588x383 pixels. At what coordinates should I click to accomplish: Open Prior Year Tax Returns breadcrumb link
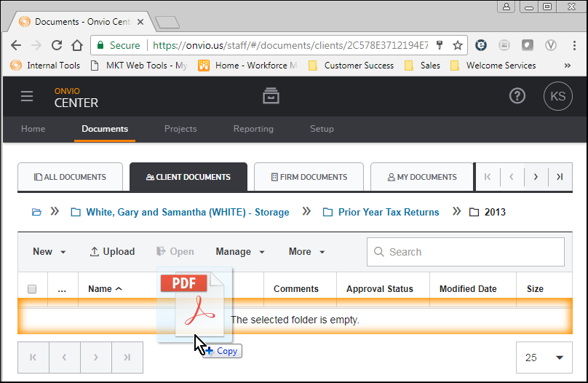coord(389,212)
